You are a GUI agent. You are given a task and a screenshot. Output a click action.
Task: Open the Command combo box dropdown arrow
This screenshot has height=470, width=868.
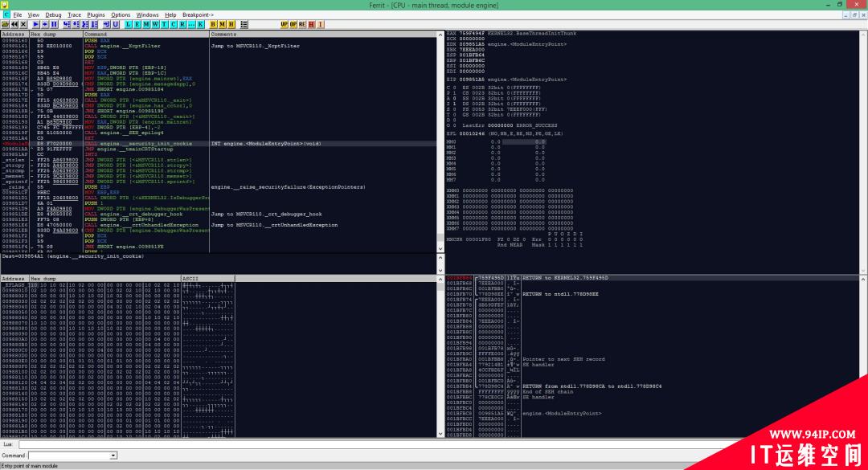point(113,455)
